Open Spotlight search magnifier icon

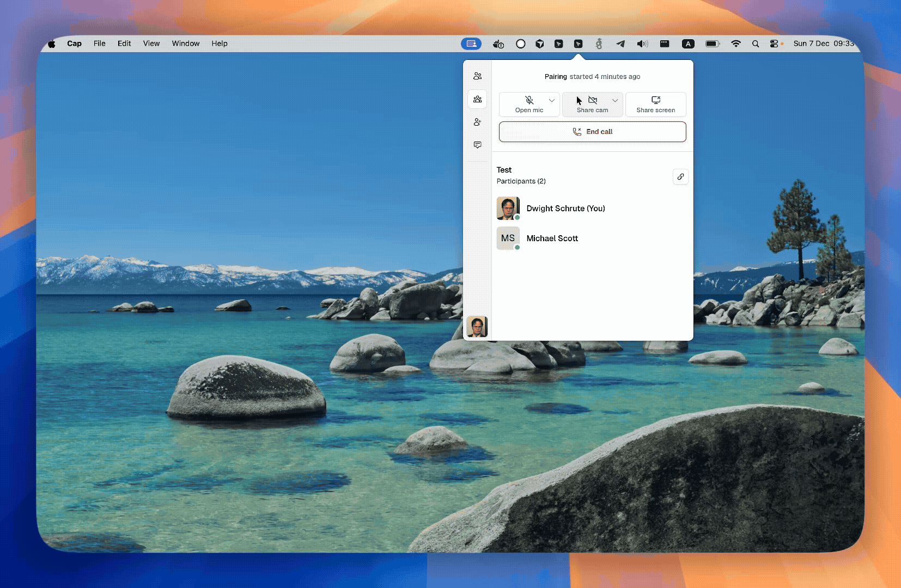click(x=755, y=44)
